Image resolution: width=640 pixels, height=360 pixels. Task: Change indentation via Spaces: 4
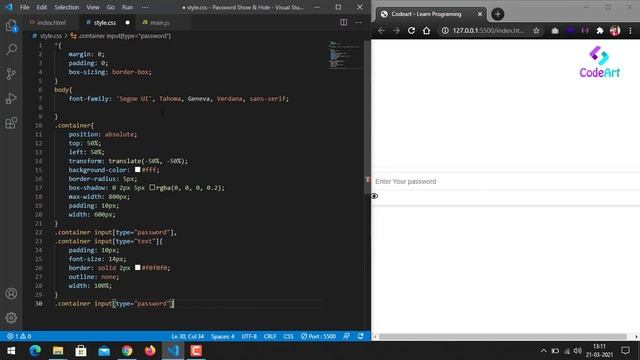[223, 336]
